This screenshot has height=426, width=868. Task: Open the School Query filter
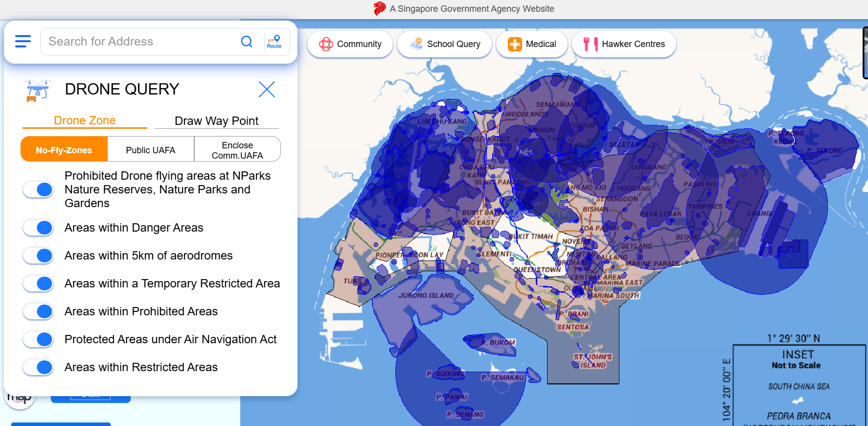pyautogui.click(x=445, y=44)
